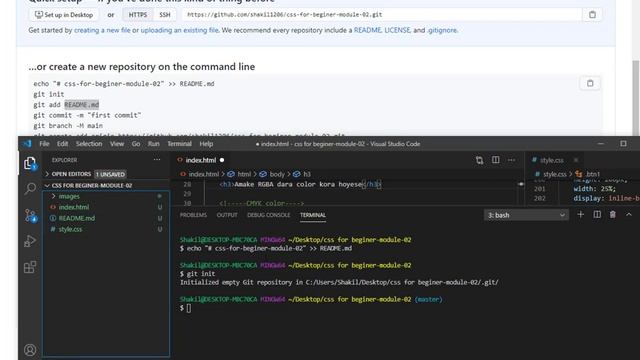
Task: Open the Go menu
Action: coord(136,144)
